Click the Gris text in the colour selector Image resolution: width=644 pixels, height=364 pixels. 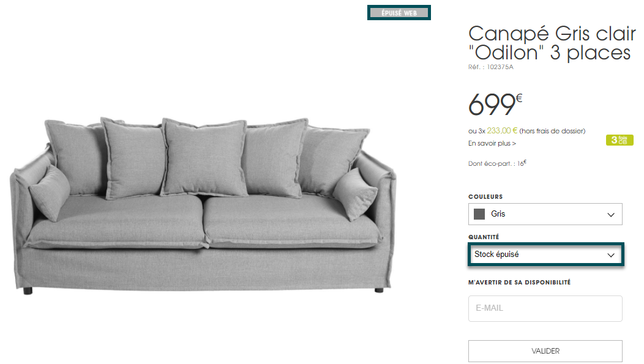coord(498,214)
